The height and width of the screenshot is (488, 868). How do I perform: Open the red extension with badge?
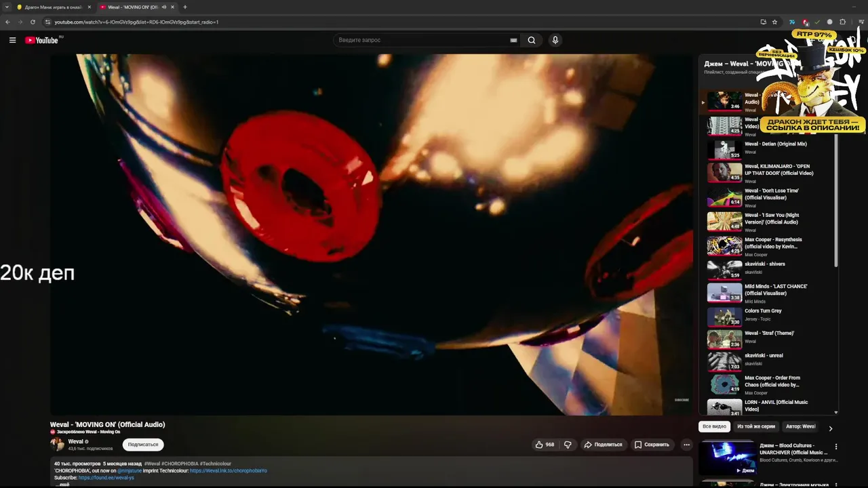(x=805, y=22)
